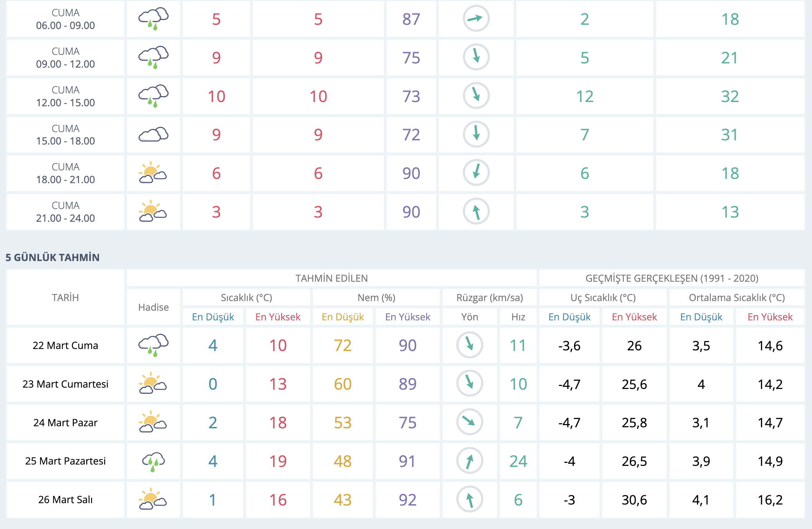Click partly sunny icon for 26 Mart Salı
The image size is (812, 529).
click(x=152, y=499)
